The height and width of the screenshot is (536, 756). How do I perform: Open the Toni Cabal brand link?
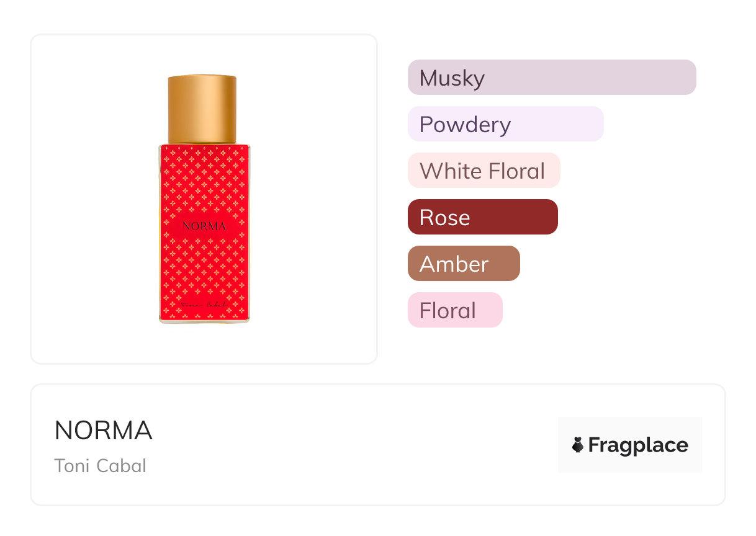(x=100, y=465)
